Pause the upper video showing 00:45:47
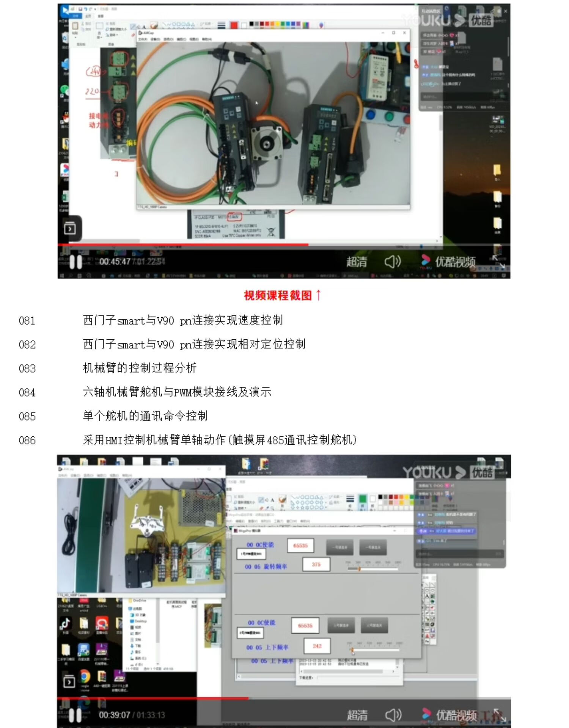Viewport: 569px width, 728px height. tap(75, 262)
